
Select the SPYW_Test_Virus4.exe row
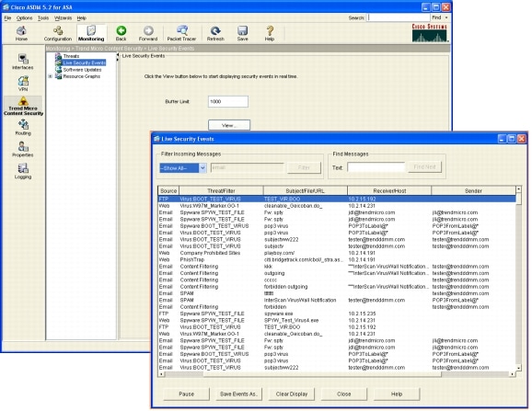(x=337, y=320)
